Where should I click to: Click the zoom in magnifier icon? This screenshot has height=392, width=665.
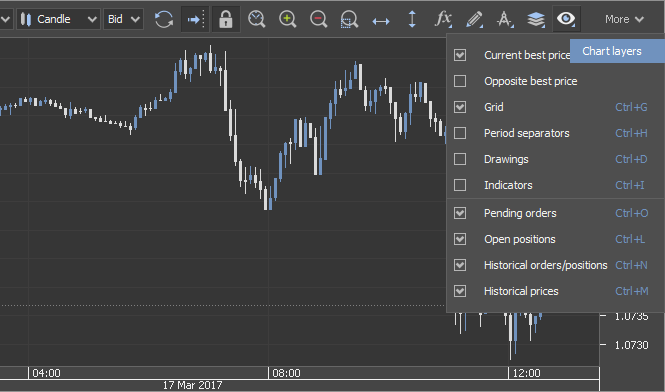click(x=288, y=19)
